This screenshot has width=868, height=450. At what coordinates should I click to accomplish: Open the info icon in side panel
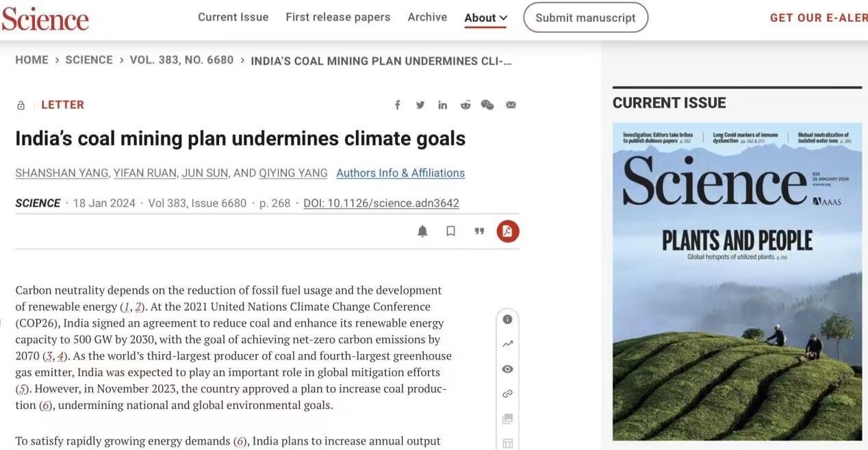tap(507, 319)
